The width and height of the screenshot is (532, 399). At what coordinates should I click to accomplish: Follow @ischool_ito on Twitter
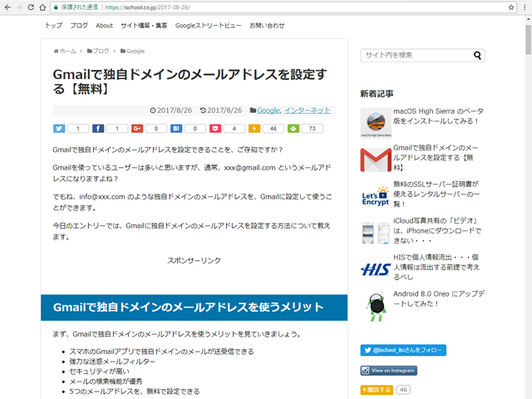(x=403, y=350)
